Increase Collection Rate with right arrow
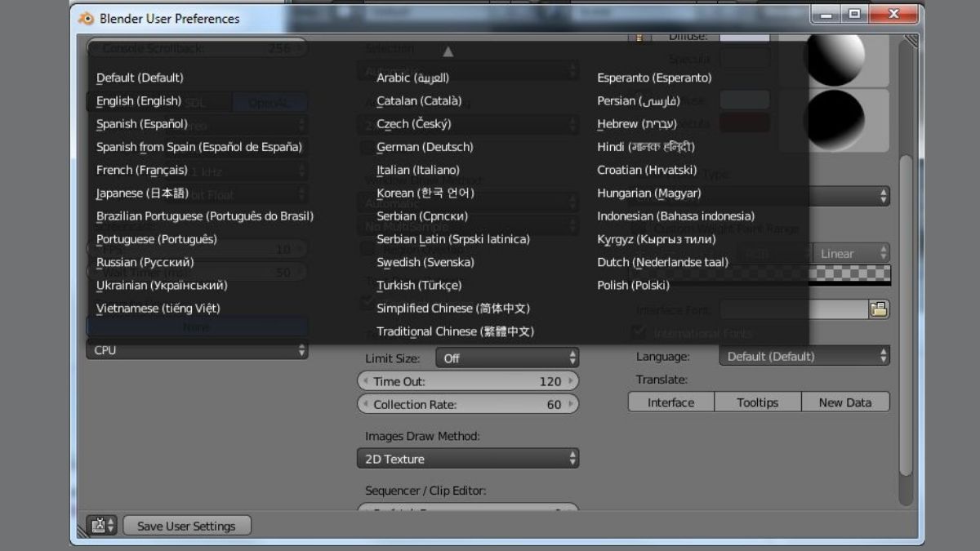 pos(572,404)
